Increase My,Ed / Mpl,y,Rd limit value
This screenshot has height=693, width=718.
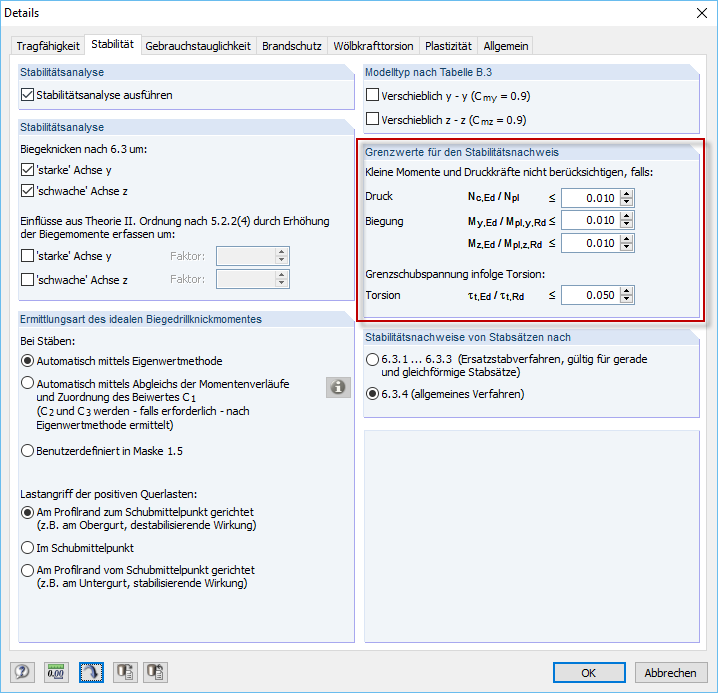[x=626, y=216]
